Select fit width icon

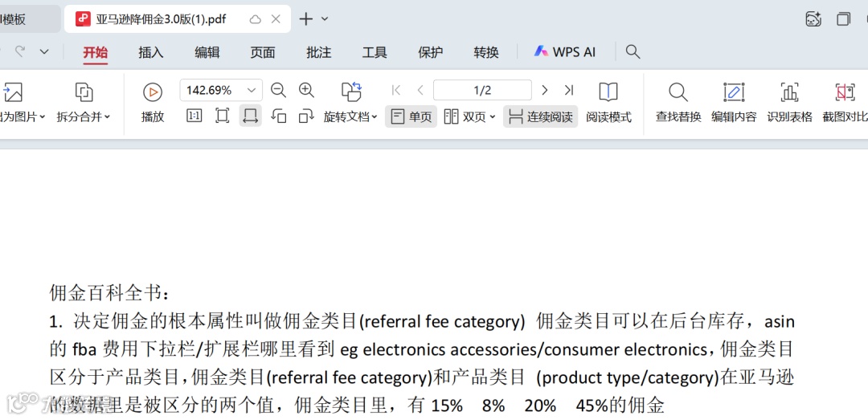coord(250,116)
